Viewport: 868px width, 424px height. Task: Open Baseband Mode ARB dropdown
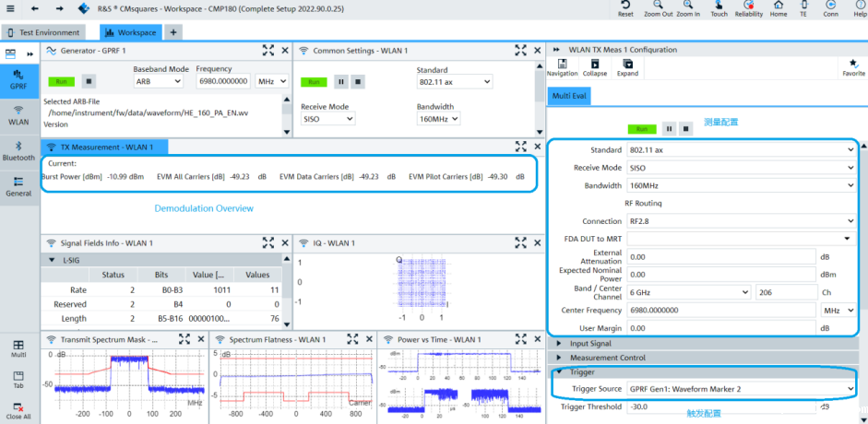(x=159, y=81)
